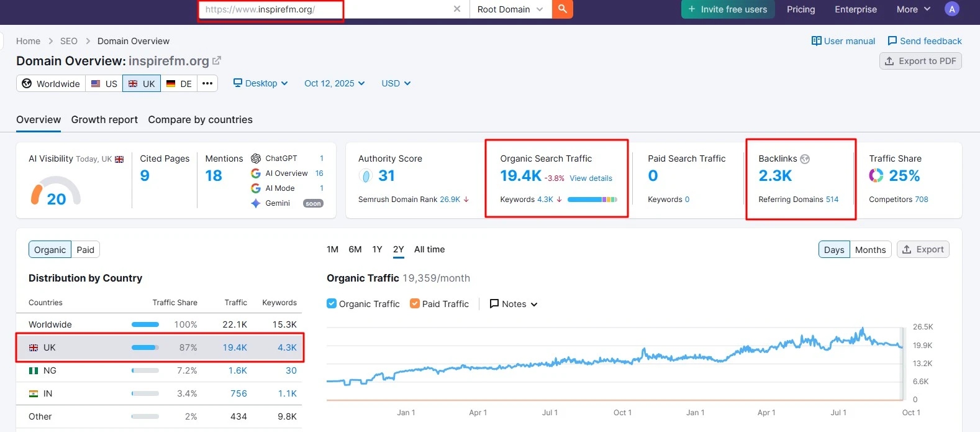Switch chart granularity to Days

(834, 249)
